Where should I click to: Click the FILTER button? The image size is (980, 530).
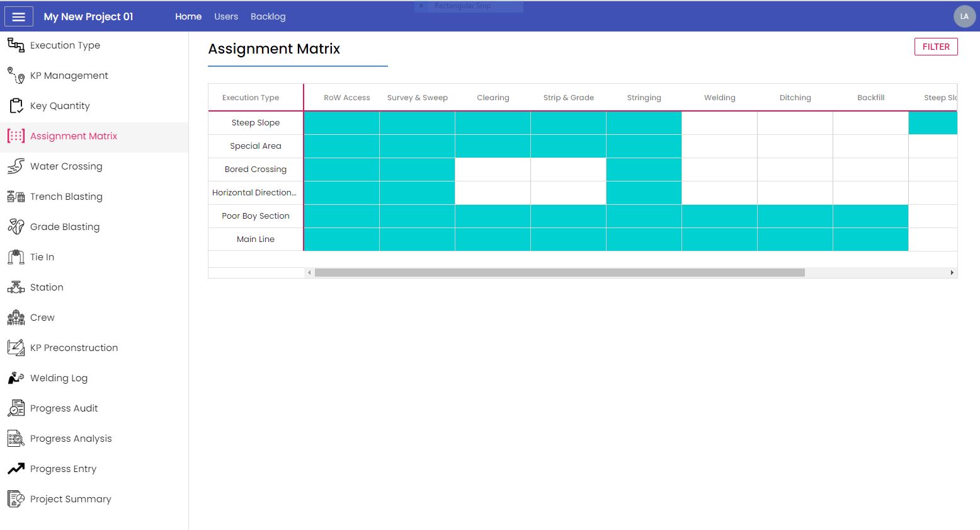[x=936, y=47]
